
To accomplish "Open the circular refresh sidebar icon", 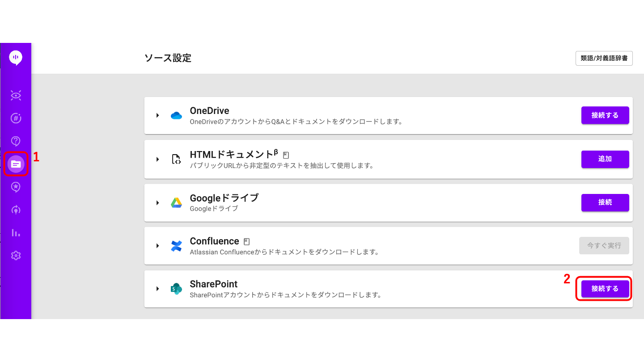I will pos(16,210).
